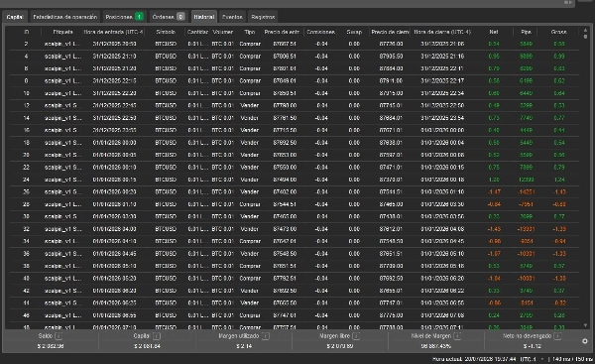Click the info icon next to Neto no devengado
Image resolution: width=595 pixels, height=364 pixels.
(x=557, y=336)
